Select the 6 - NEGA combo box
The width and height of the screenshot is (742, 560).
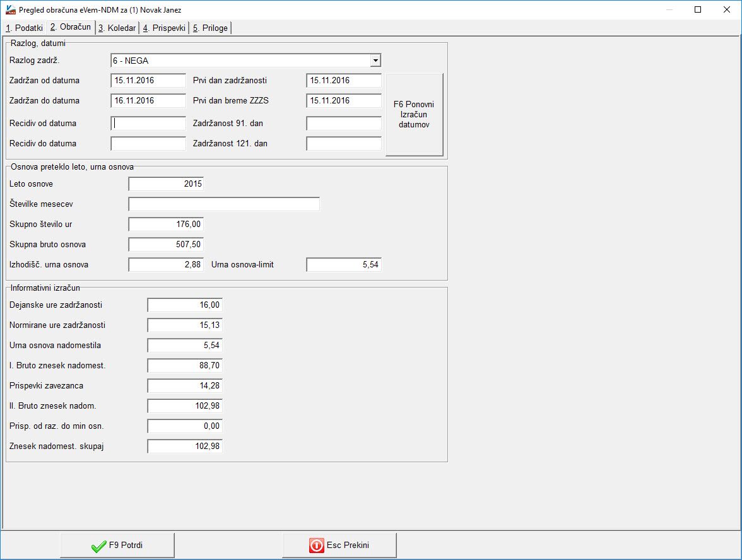[245, 61]
